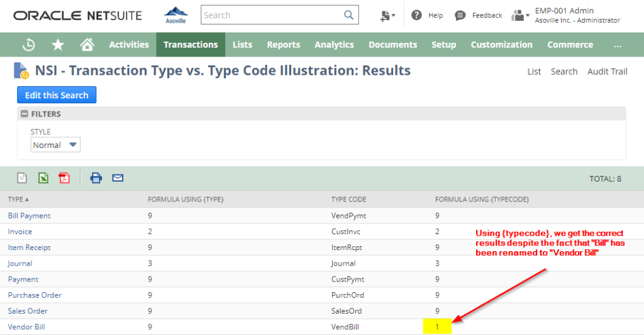Click the Feedback speech bubble icon

point(460,16)
